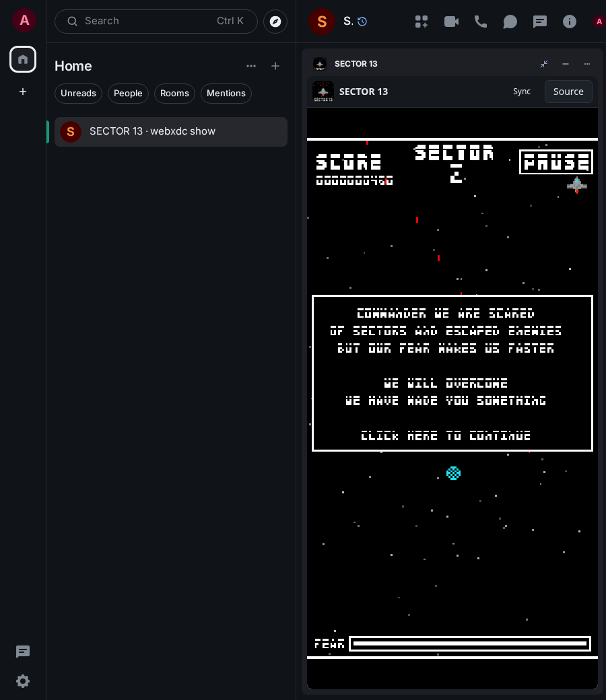This screenshot has height=700, width=606.
Task: Minimize the SECTOR 13 widget
Action: 566,64
